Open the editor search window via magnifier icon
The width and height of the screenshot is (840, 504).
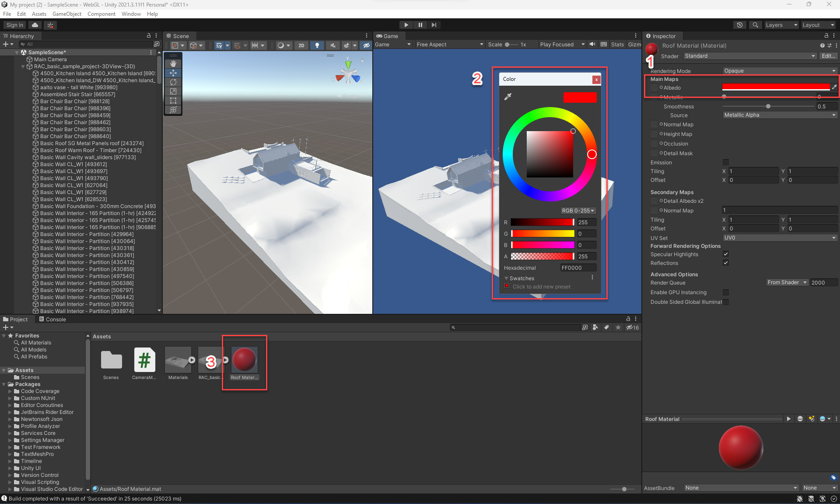tap(755, 25)
